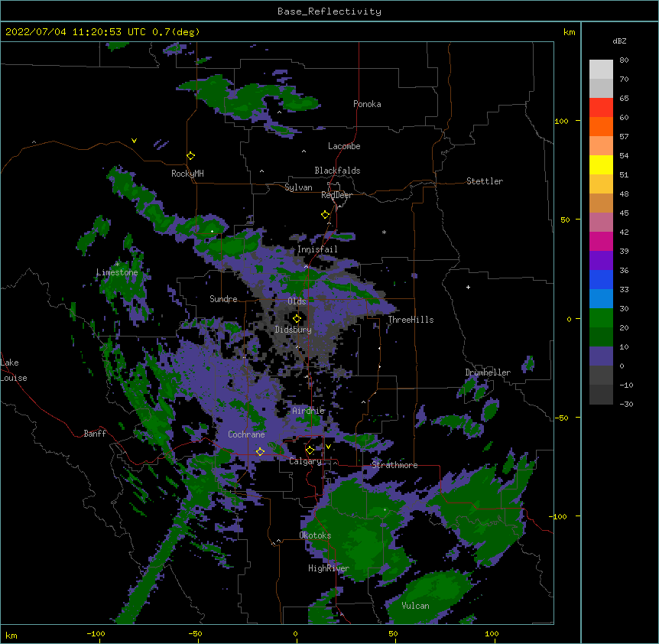Screen dimensions: 659x644
Task: Click the white asterisk marker east of Innisfail
Action: pos(384,232)
